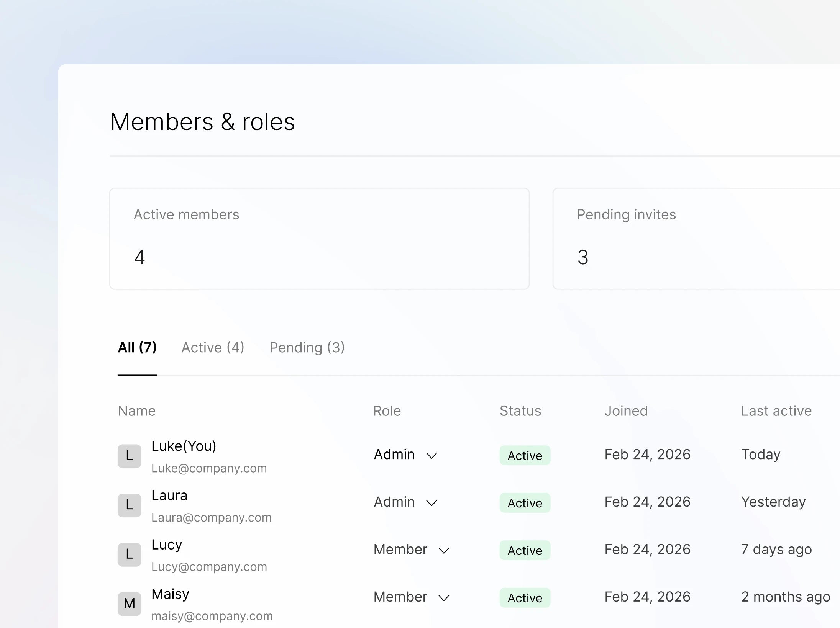Open the Admin role dropdown for Luke

tap(405, 455)
